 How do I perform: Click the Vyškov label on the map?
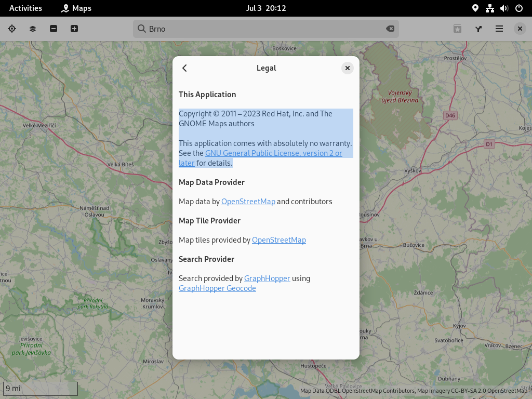(413, 170)
